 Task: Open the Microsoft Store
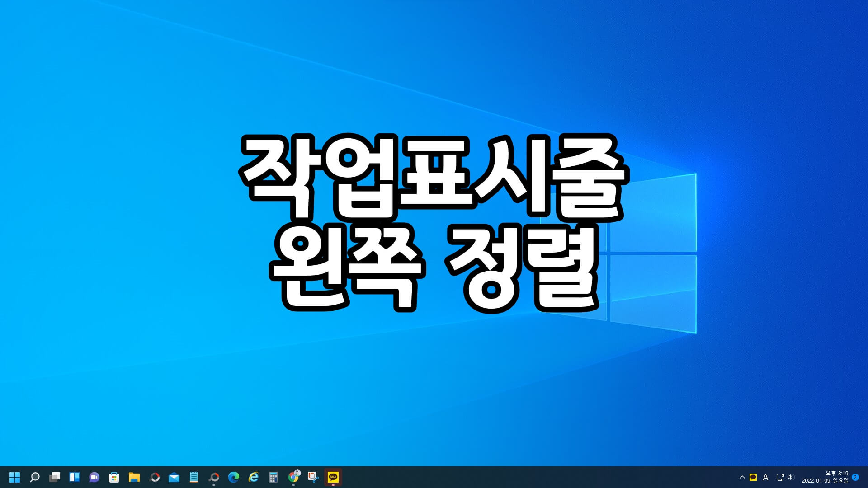pyautogui.click(x=114, y=477)
